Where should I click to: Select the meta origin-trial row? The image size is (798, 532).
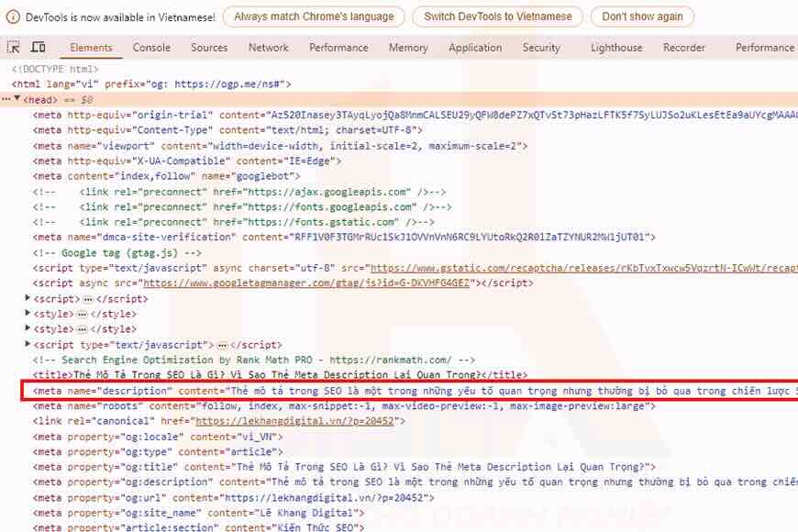tap(415, 115)
